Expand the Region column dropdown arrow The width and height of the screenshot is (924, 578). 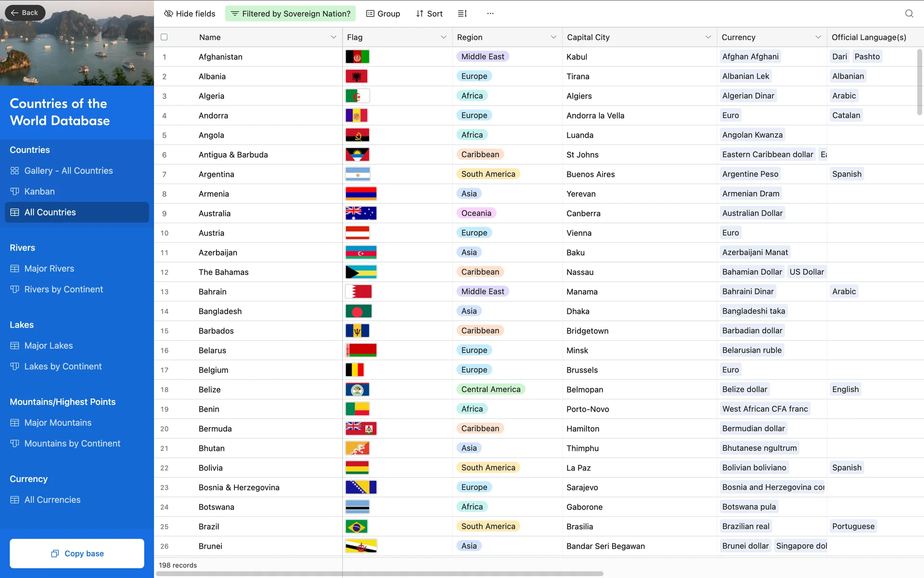(553, 37)
